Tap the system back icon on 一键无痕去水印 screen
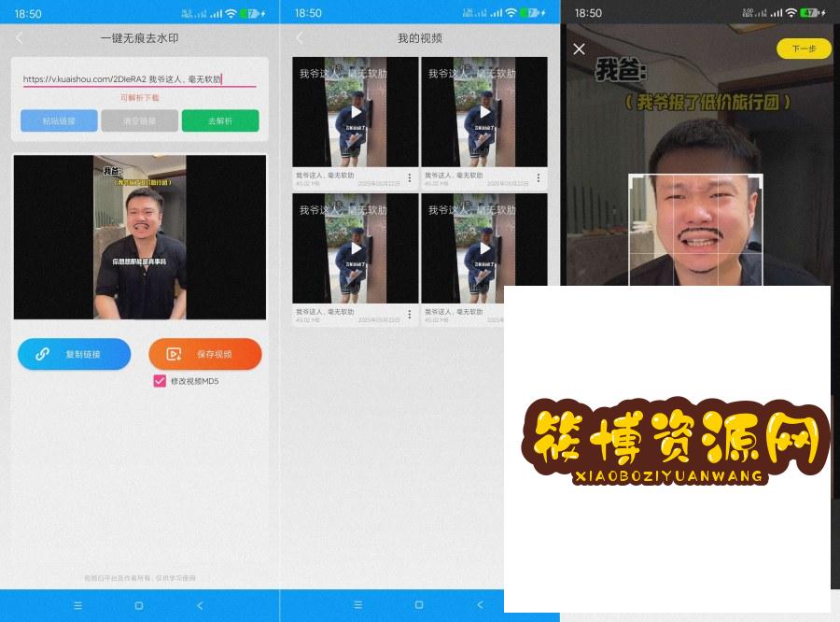 200,605
